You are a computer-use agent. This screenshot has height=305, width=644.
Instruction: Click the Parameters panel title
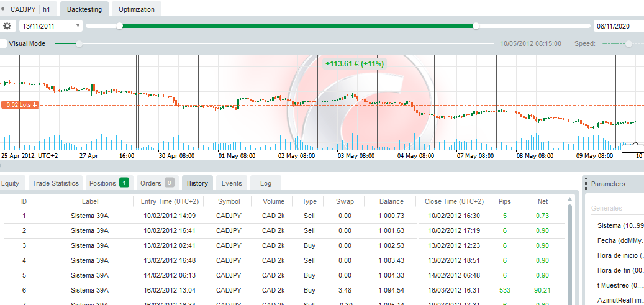[608, 184]
